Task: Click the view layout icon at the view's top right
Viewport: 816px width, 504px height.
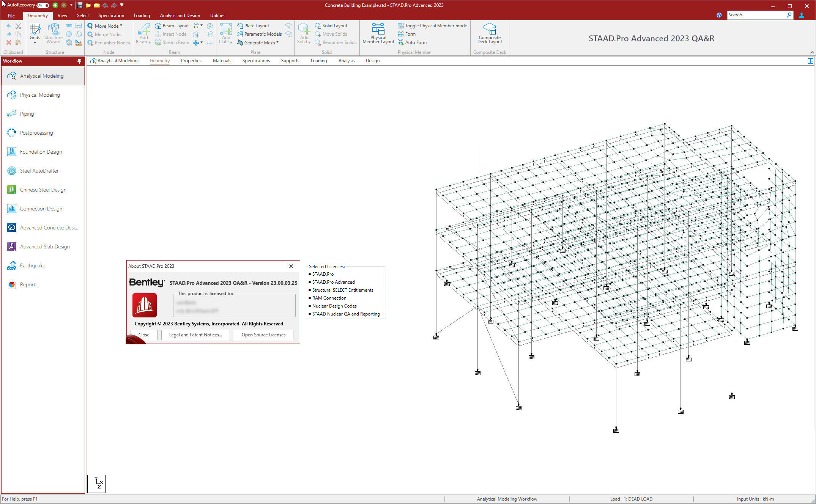Action: point(810,61)
